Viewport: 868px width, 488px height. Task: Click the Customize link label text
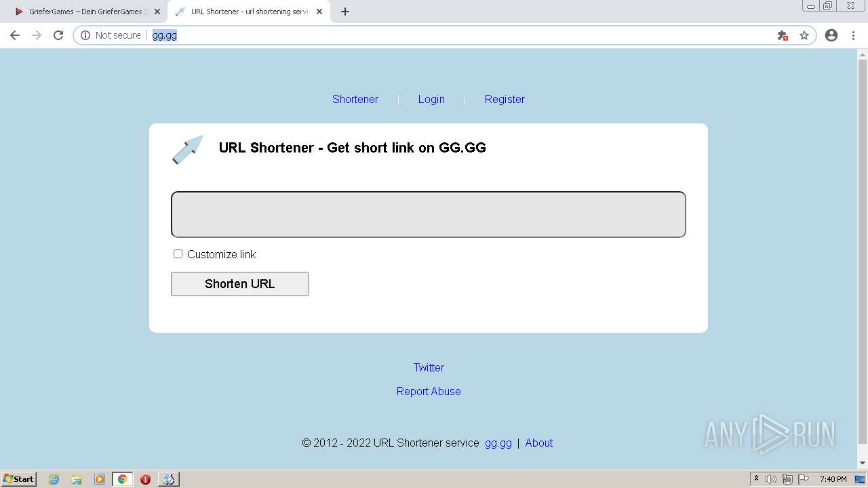click(222, 254)
